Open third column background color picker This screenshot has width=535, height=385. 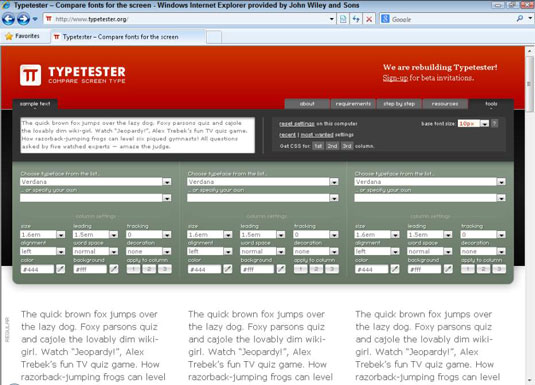[448, 269]
